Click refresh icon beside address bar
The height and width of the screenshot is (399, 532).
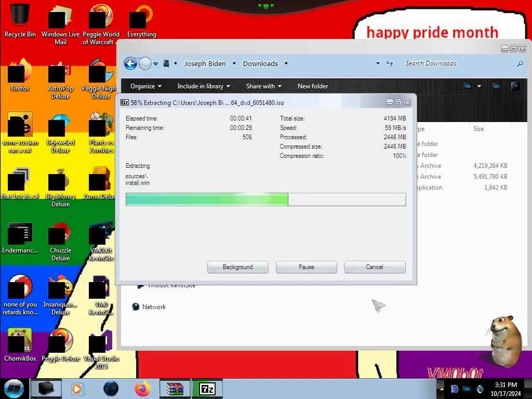coord(390,63)
